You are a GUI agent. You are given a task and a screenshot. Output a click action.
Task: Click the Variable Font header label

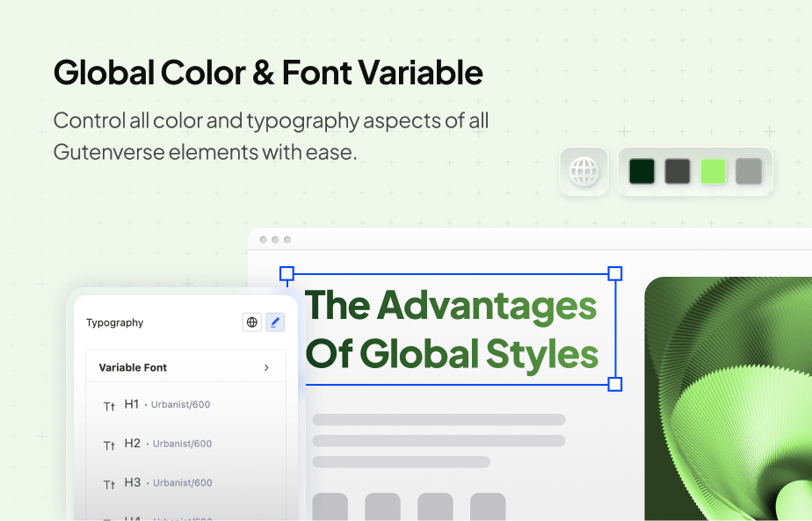coord(133,367)
